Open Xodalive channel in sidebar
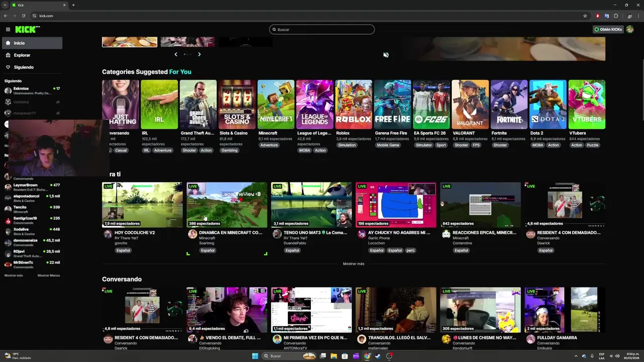 pos(32,231)
